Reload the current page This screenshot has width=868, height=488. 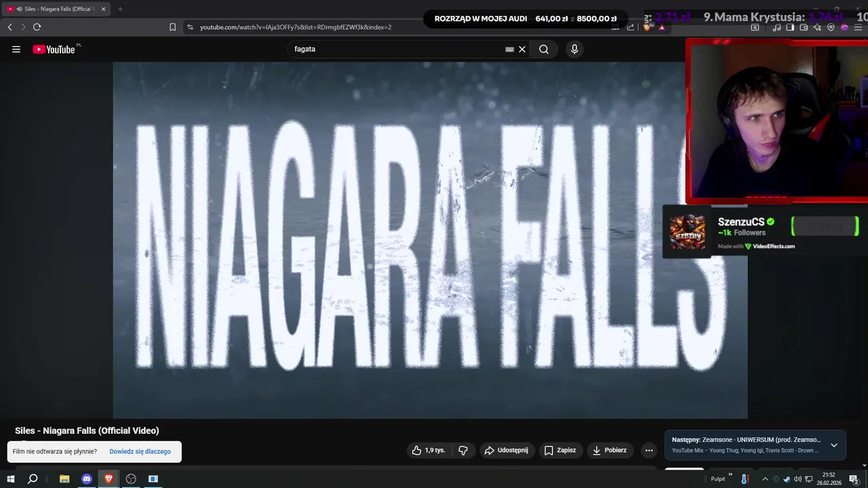tap(37, 27)
